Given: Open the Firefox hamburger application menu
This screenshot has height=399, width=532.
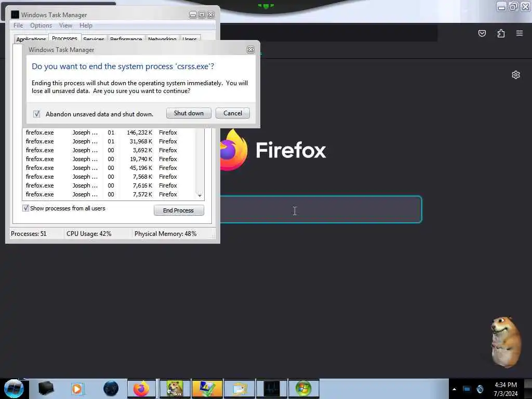Looking at the screenshot, I should [520, 33].
